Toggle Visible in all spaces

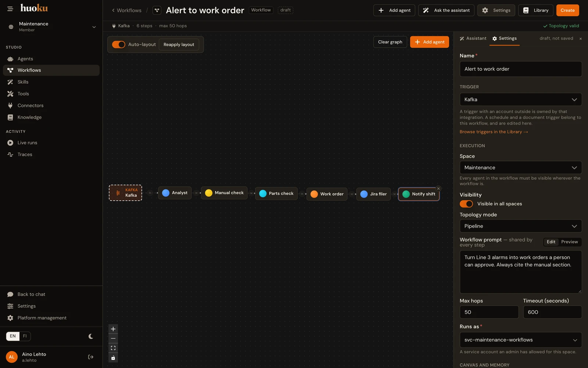[x=466, y=204]
